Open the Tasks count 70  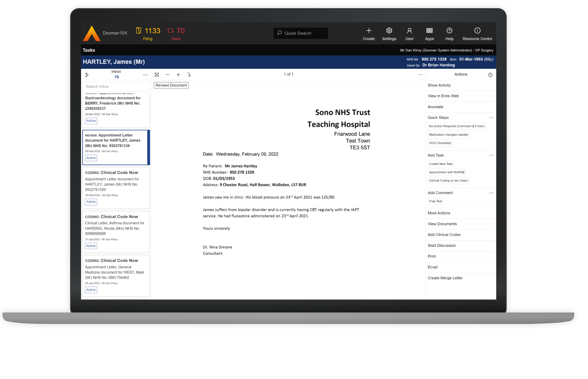(x=176, y=33)
